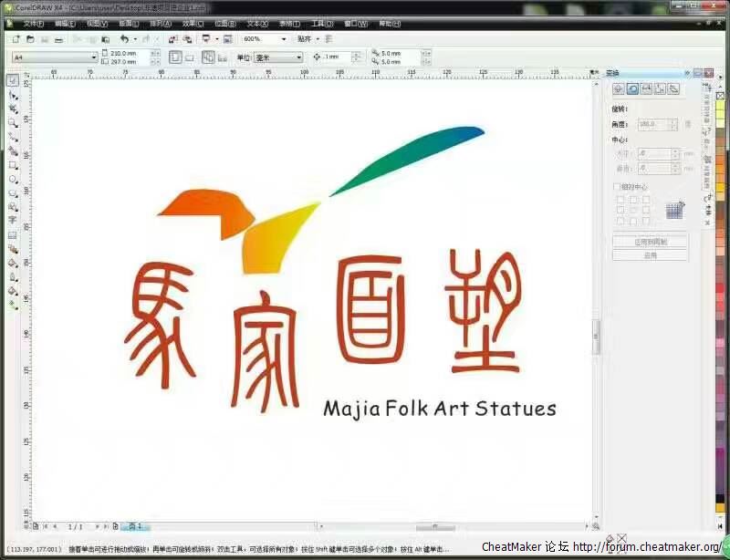Open the 文件 (File) menu

pos(33,23)
